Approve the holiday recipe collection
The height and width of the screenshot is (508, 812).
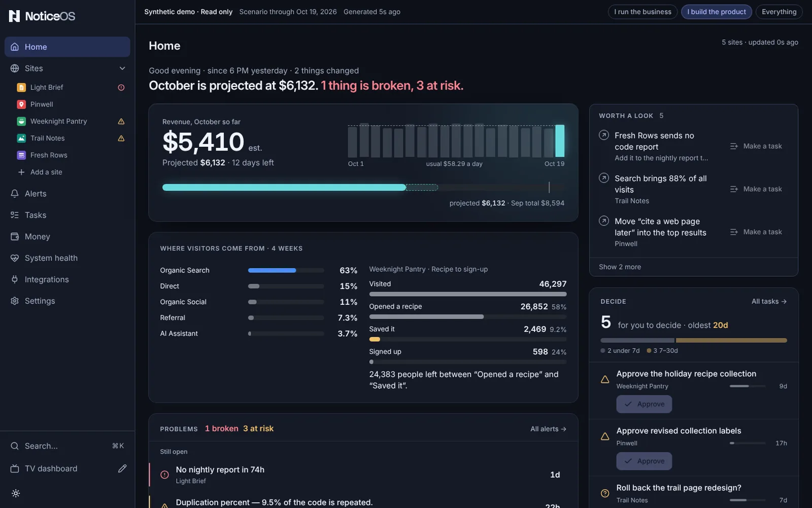pyautogui.click(x=644, y=404)
